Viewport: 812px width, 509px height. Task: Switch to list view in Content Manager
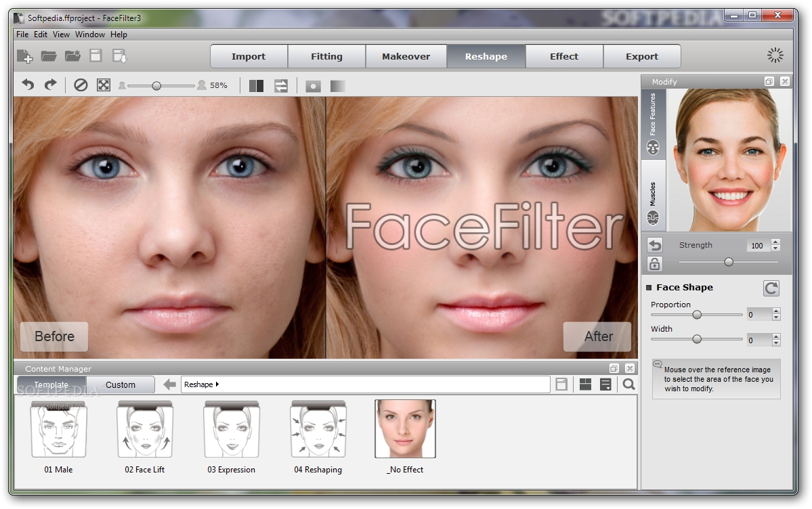(x=605, y=384)
